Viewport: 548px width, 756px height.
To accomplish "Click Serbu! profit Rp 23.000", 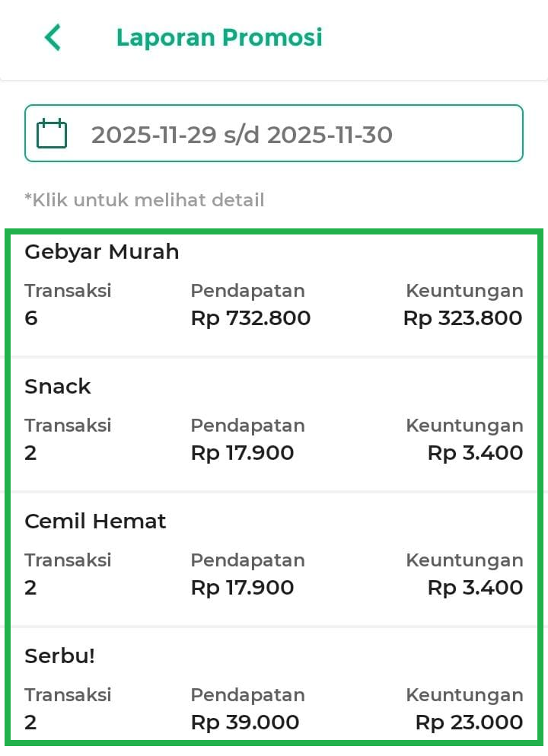I will coord(469,723).
